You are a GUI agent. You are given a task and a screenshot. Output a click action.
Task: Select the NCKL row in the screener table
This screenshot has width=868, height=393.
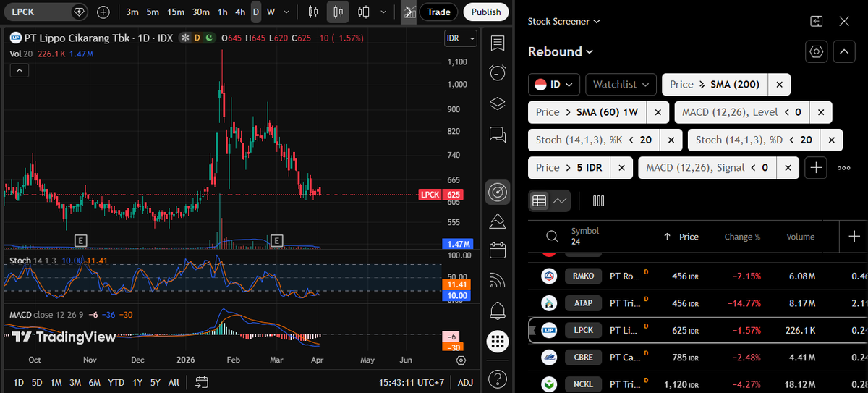click(698, 384)
